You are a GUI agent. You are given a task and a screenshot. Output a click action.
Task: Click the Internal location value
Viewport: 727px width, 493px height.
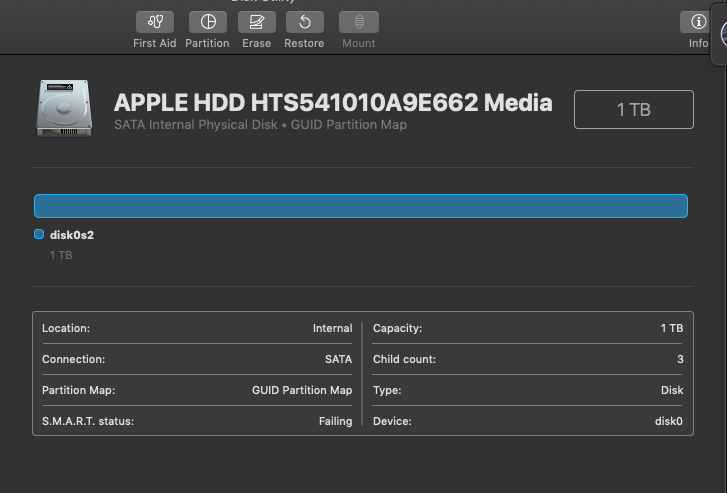332,328
